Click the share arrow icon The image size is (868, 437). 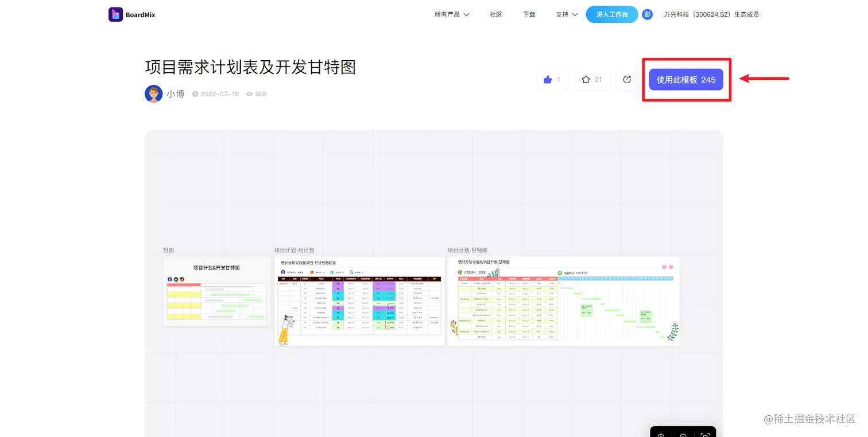627,80
